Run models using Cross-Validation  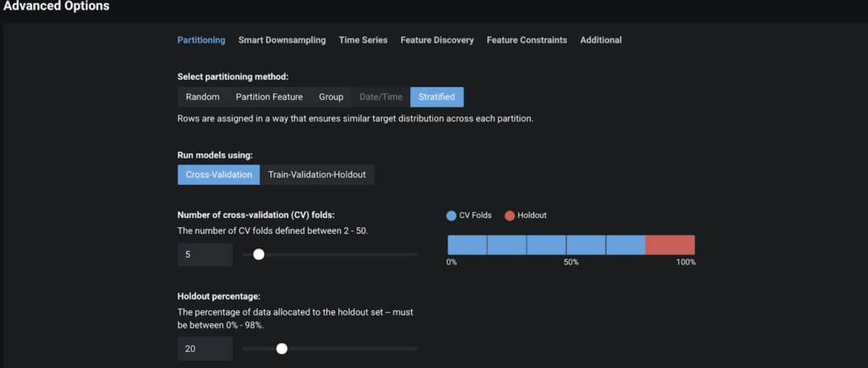click(x=219, y=175)
